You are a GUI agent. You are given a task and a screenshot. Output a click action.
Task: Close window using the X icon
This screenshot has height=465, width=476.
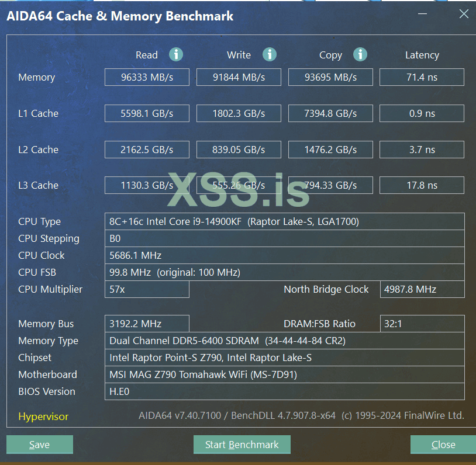click(464, 13)
